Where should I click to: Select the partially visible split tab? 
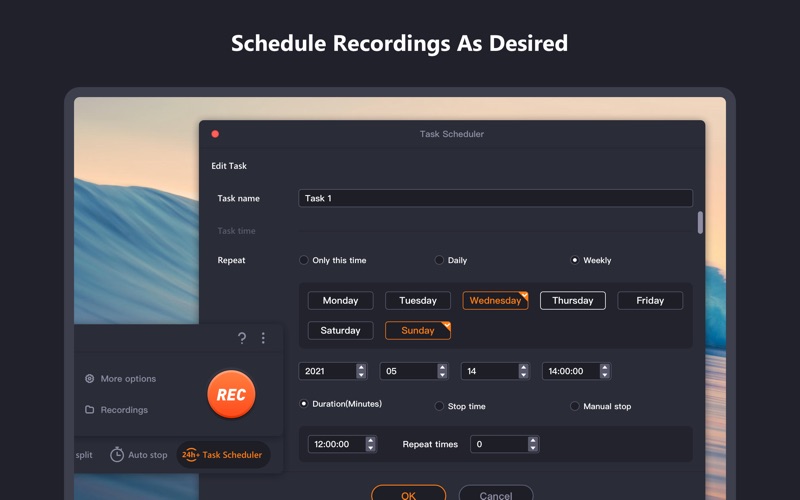[84, 455]
